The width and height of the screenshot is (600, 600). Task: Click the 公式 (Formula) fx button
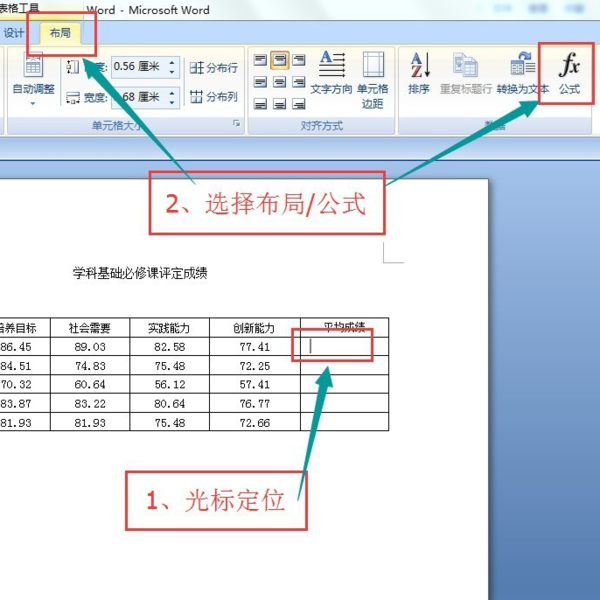tap(569, 73)
